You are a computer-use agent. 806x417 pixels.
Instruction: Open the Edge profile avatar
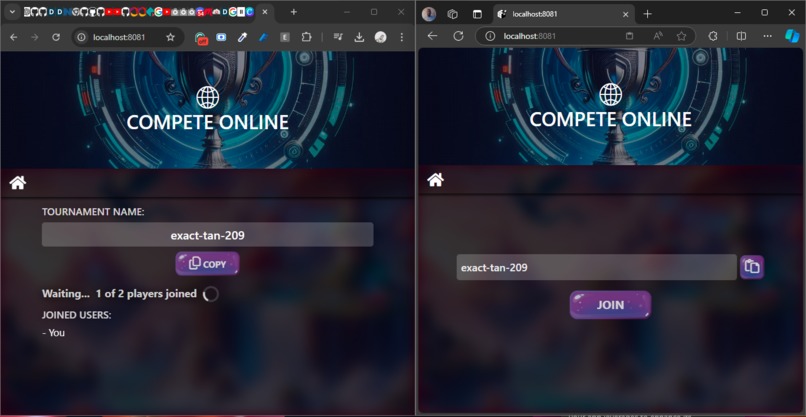coord(429,14)
